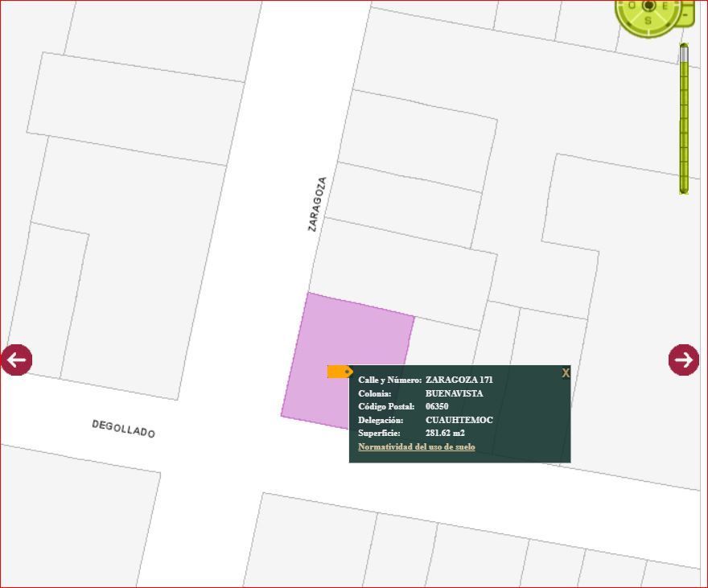Click the gray zoom slider handle
Viewport: 708px width, 588px height.
pyautogui.click(x=684, y=53)
